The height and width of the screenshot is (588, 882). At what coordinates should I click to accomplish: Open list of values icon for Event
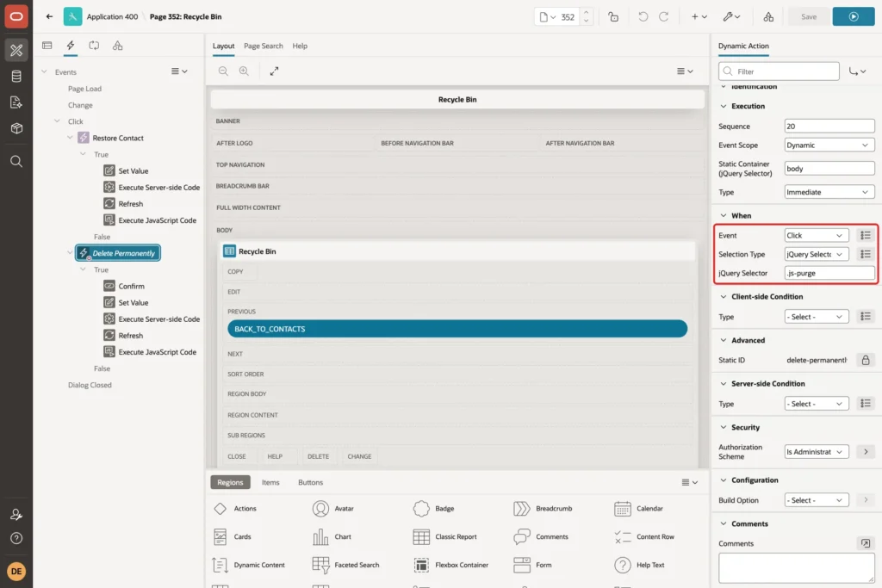pos(866,236)
